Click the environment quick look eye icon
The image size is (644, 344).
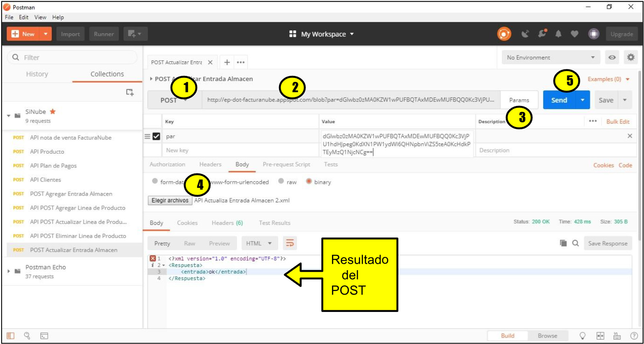tap(612, 57)
